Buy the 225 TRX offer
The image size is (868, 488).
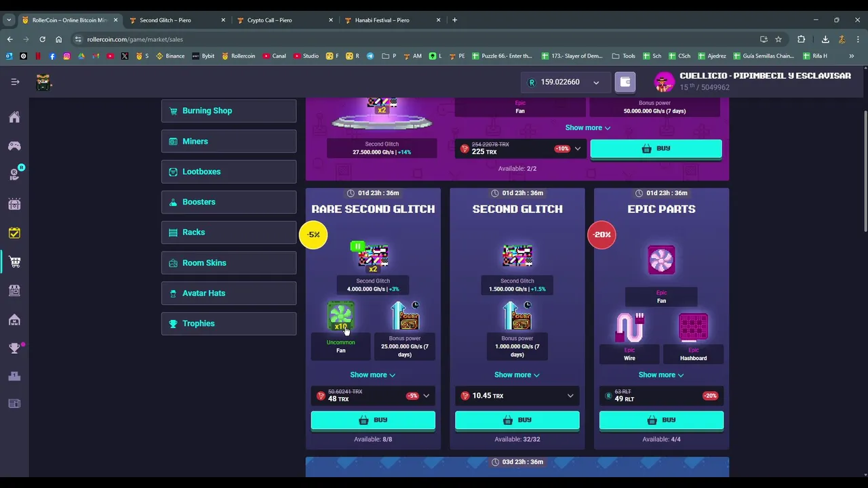coord(656,148)
